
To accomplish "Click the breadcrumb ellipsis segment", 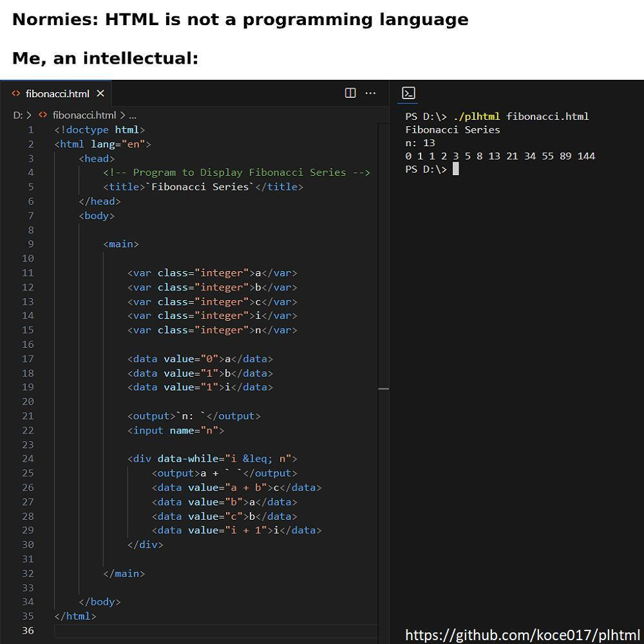I will 133,115.
